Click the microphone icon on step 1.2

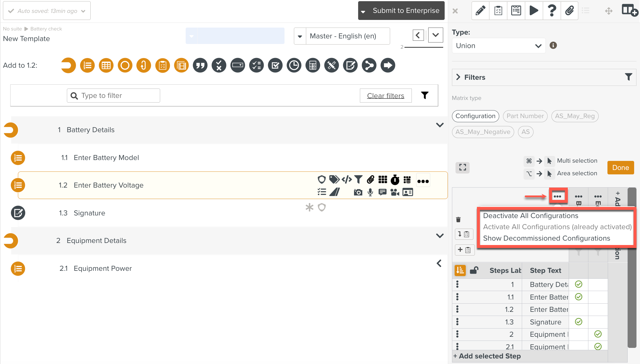click(370, 192)
